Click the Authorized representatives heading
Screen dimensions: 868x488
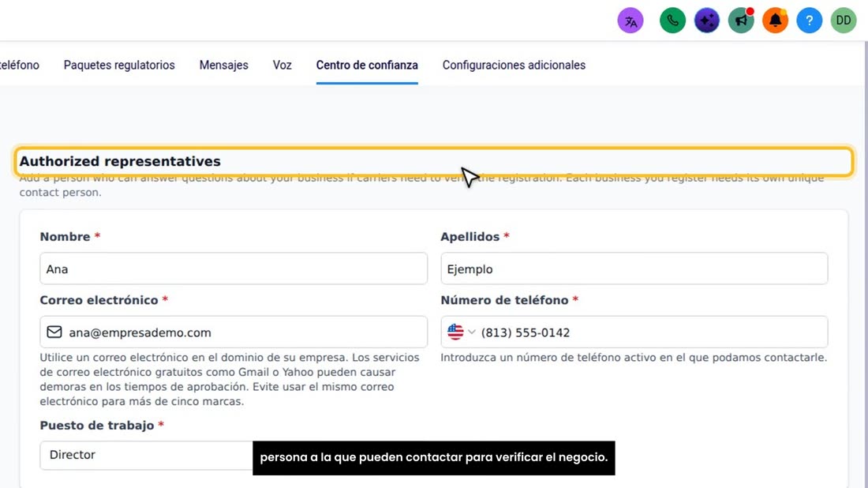point(120,161)
